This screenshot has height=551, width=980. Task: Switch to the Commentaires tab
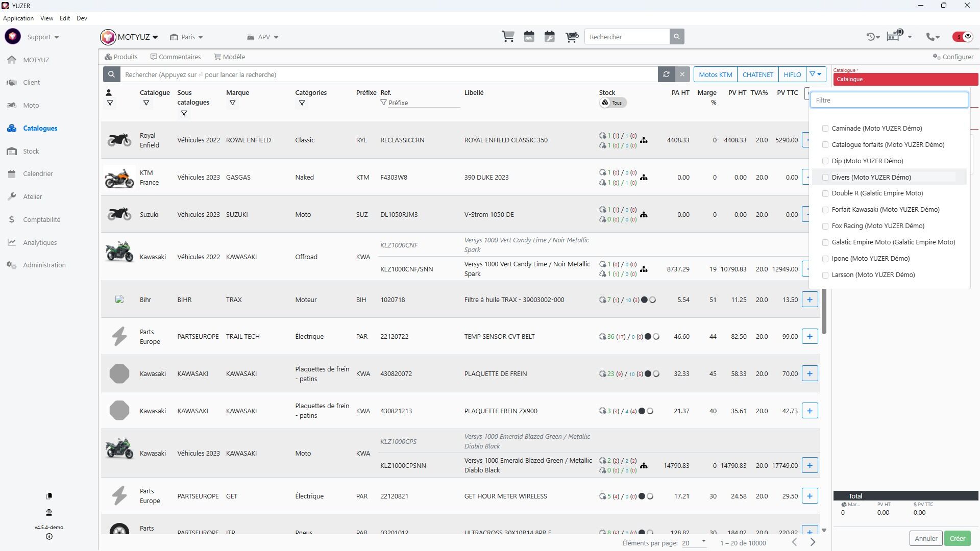pyautogui.click(x=175, y=57)
